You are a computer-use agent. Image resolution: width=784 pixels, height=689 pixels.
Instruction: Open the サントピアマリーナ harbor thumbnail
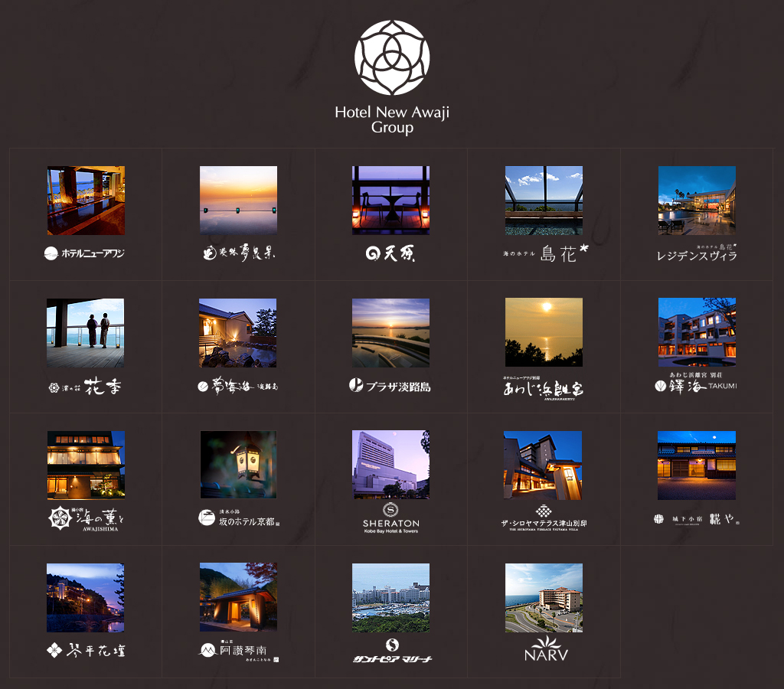coord(391,598)
